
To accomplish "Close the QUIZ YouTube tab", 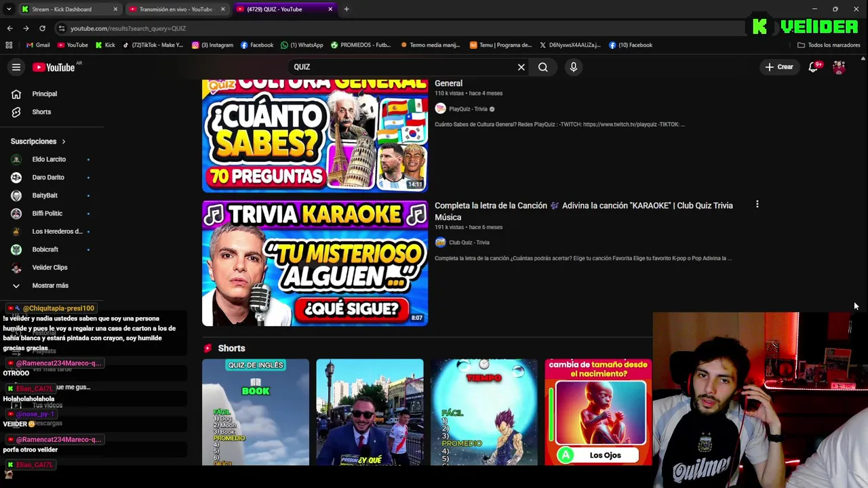I will 330,9.
